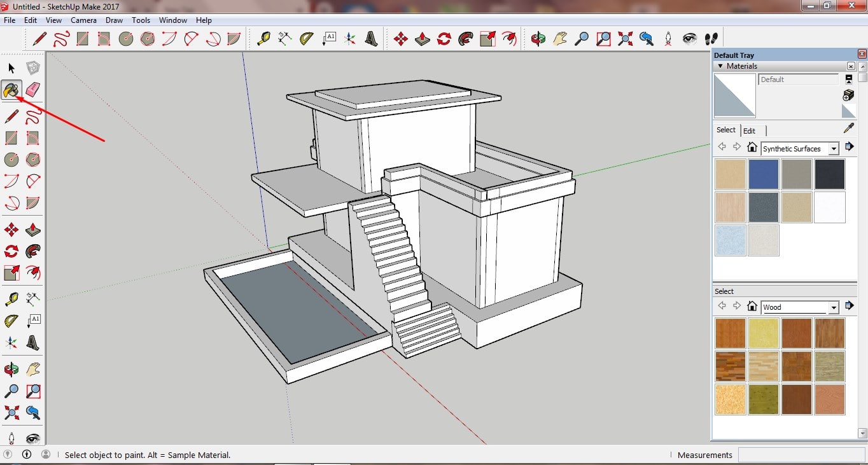The height and width of the screenshot is (465, 868).
Task: Open the Wood library dropdown
Action: [834, 307]
